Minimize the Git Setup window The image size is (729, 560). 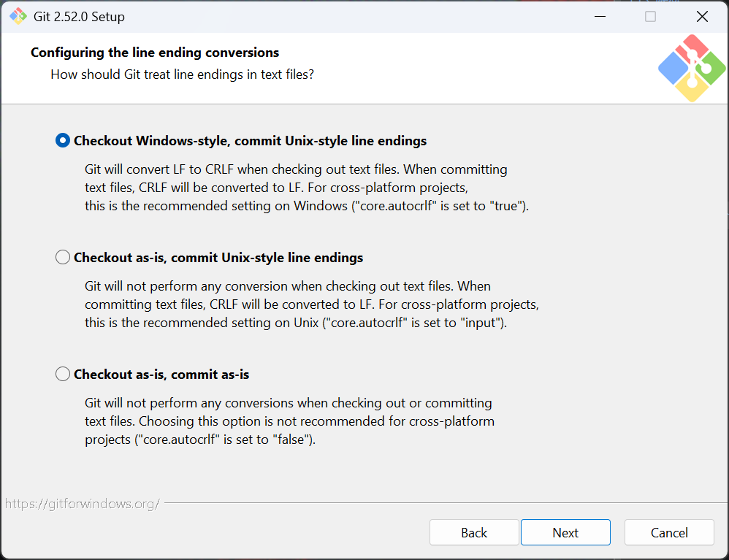[x=598, y=16]
